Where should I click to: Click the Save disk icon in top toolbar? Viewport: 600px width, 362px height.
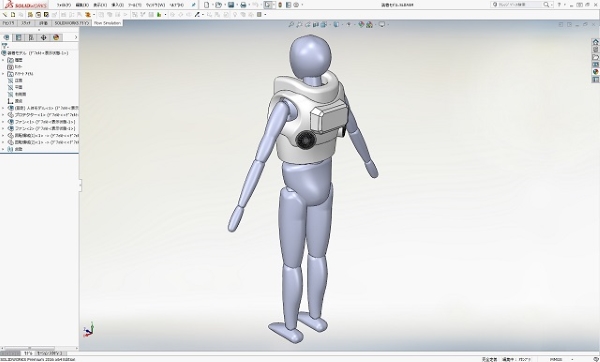click(x=231, y=5)
